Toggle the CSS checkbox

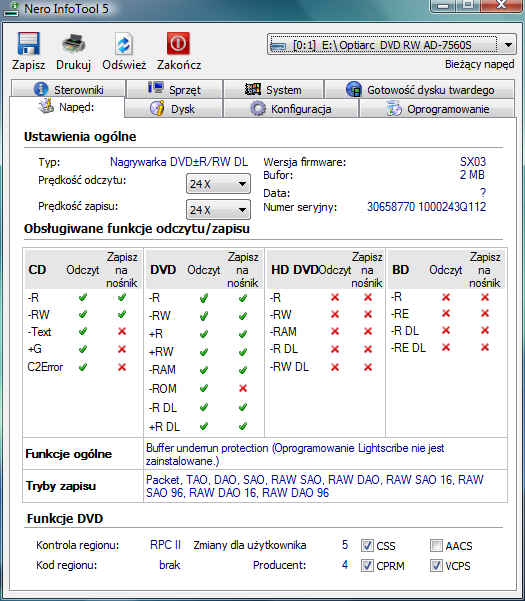tap(367, 545)
